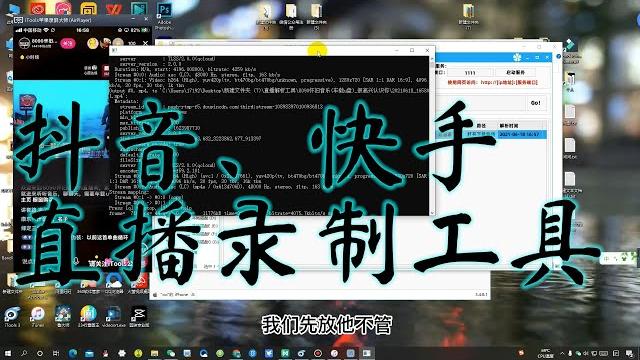Open Adobe Photoshop desktop shortcut
The width and height of the screenshot is (640, 360).
point(164,15)
